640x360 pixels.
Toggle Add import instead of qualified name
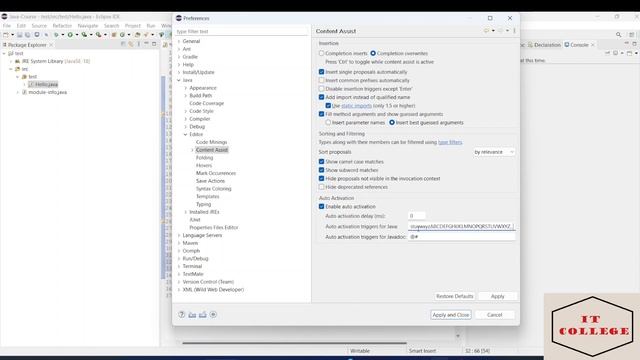322,97
